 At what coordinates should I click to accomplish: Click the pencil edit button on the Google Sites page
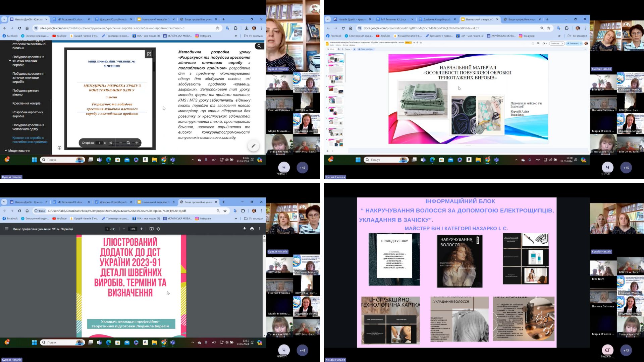[253, 146]
